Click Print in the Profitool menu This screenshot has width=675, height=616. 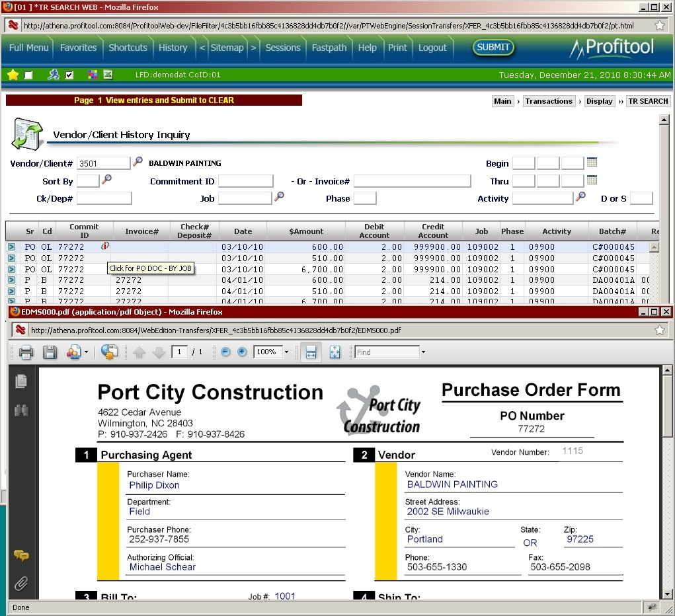click(x=397, y=48)
